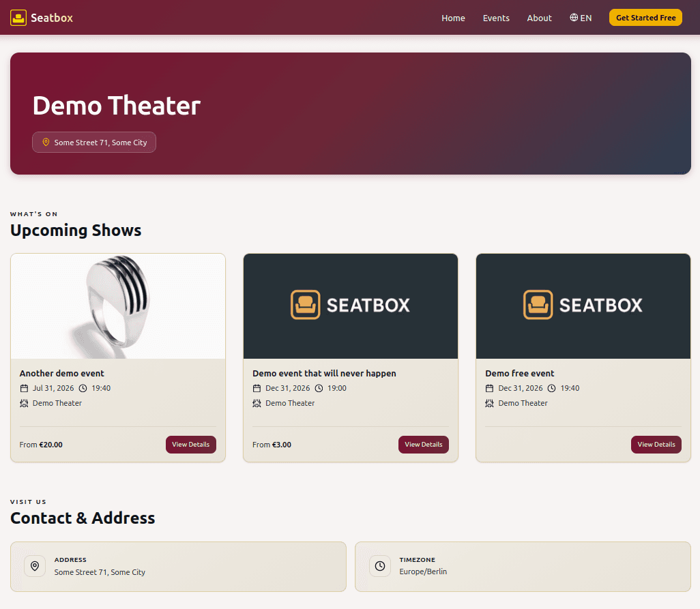Go to Home in the navigation
Image resolution: width=700 pixels, height=609 pixels.
[453, 18]
